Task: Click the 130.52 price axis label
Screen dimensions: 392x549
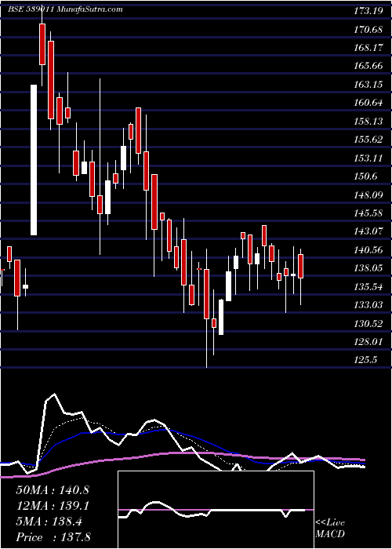Action: [368, 323]
